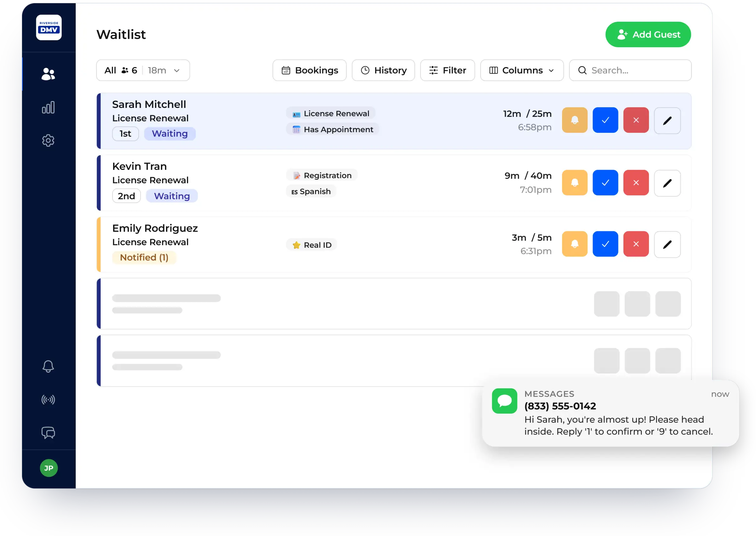756x536 pixels.
Task: Remove Kevin Tran with red X
Action: [x=636, y=183]
